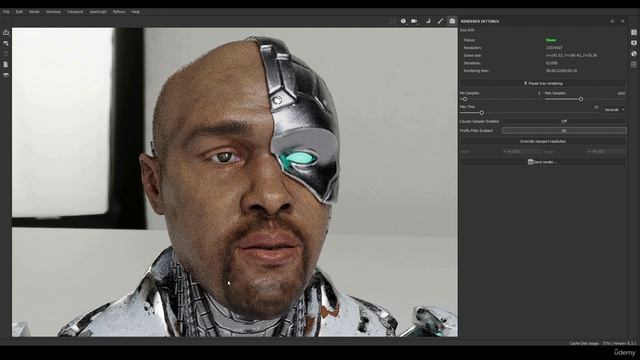
Task: Open the viewport display mode icon
Action: coord(403,21)
